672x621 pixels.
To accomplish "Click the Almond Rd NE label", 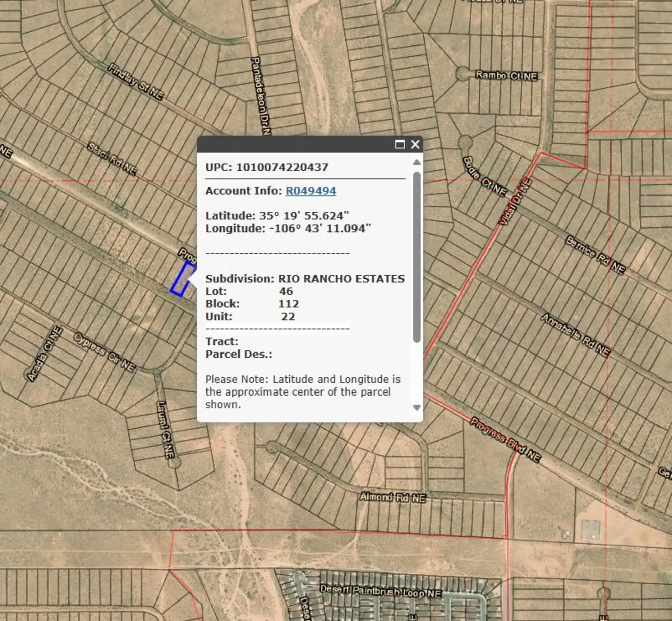I will [392, 497].
